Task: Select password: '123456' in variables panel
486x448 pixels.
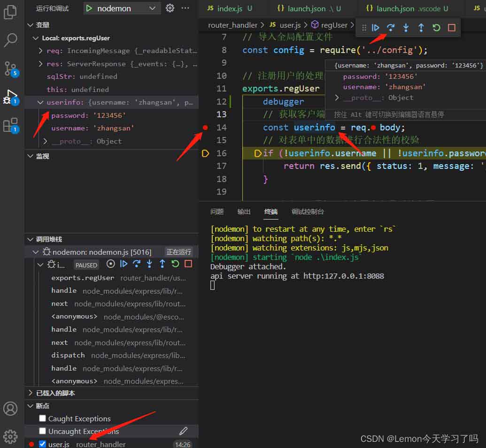Action: (x=112, y=115)
